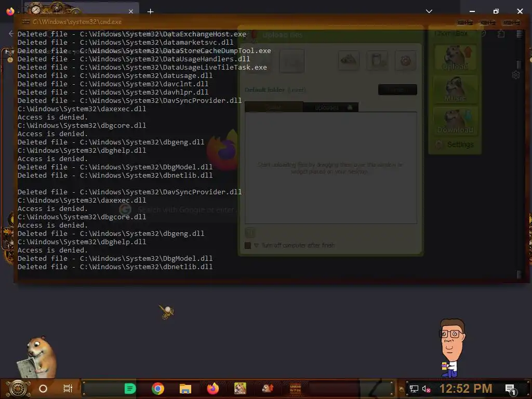This screenshot has width=532, height=399.
Task: Click cartoon man with glasses desktop character
Action: click(x=451, y=348)
